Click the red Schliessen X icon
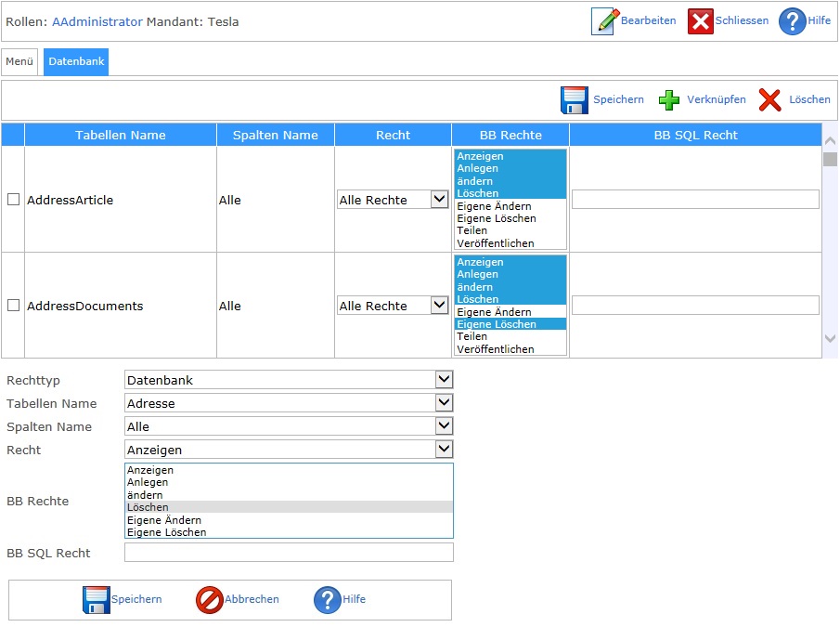This screenshot has width=840, height=627. (701, 21)
